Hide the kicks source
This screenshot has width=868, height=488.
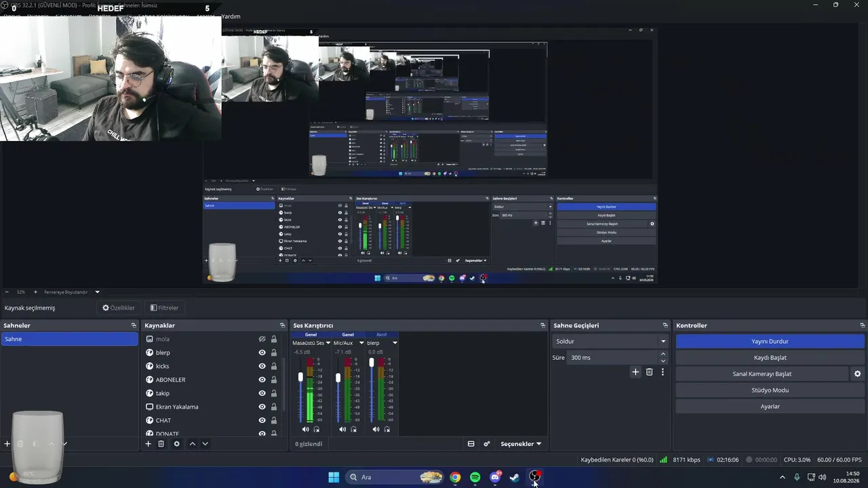pos(262,366)
